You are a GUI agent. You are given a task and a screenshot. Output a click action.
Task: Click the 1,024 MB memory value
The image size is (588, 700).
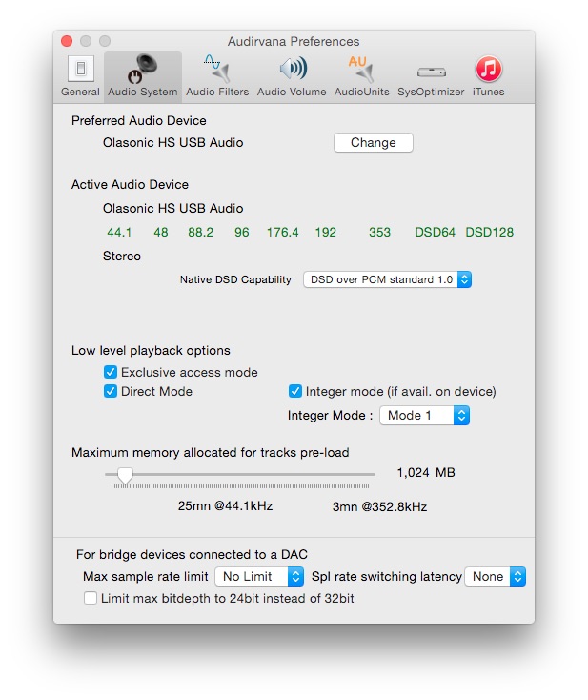click(426, 472)
